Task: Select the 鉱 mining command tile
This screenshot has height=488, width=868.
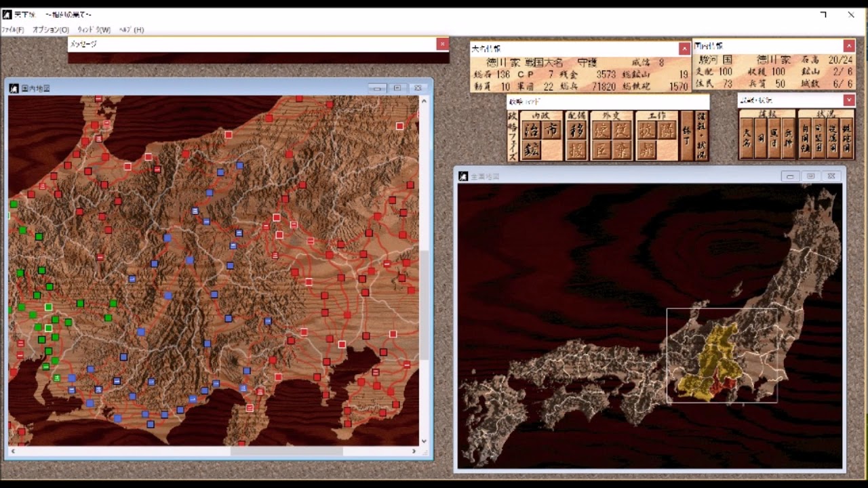Action: point(531,150)
